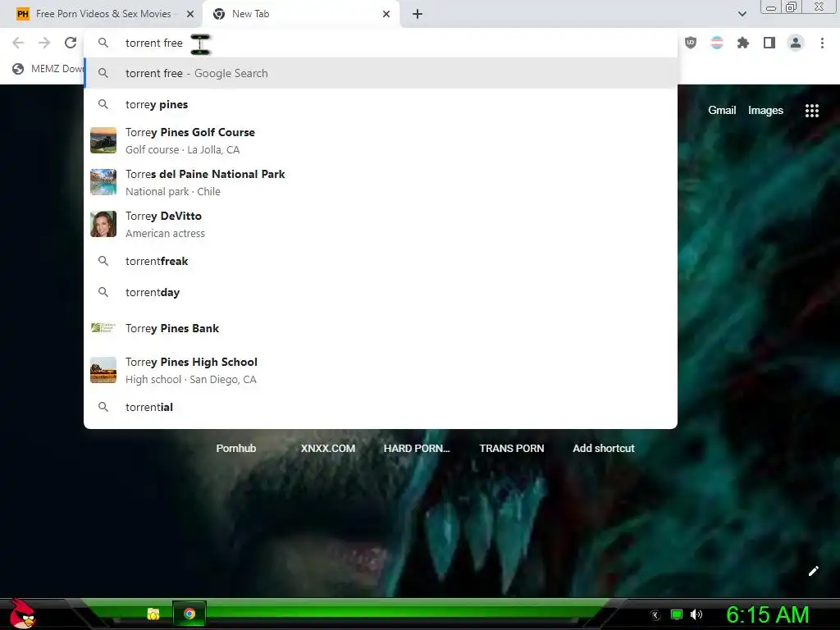This screenshot has height=630, width=840.
Task: Choose Torrey DeVitto suggestion
Action: click(381, 224)
